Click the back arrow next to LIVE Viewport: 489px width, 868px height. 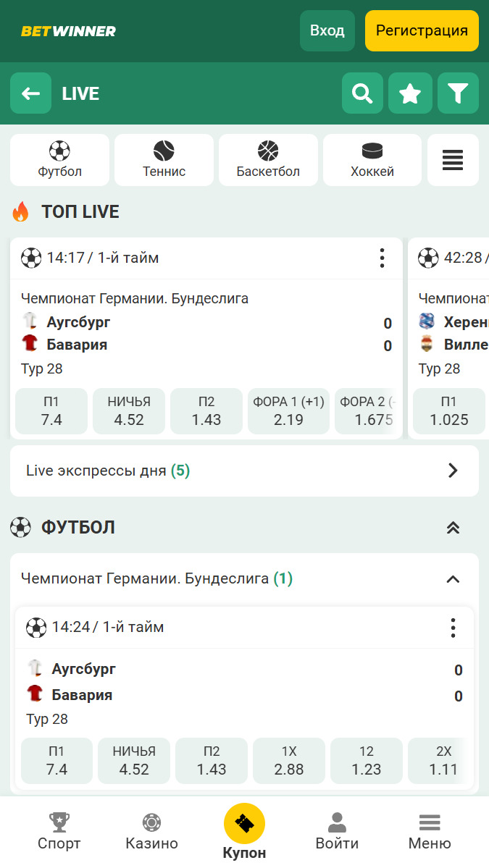tap(30, 93)
